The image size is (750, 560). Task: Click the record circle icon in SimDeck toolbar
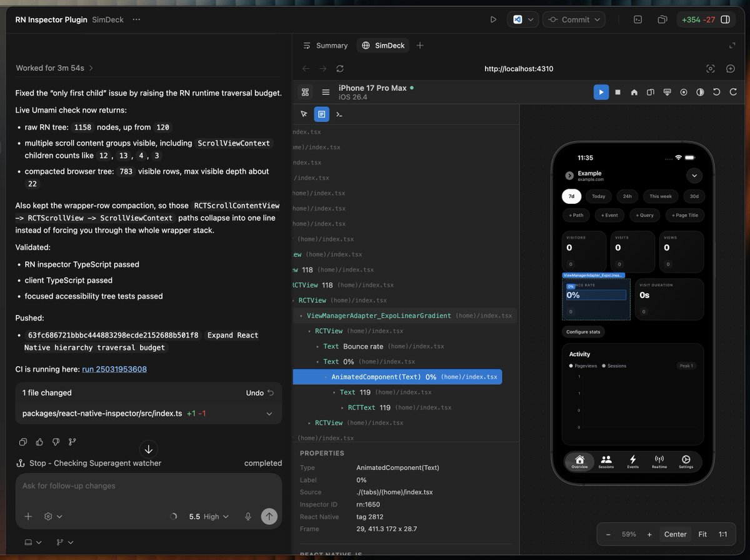(x=684, y=92)
